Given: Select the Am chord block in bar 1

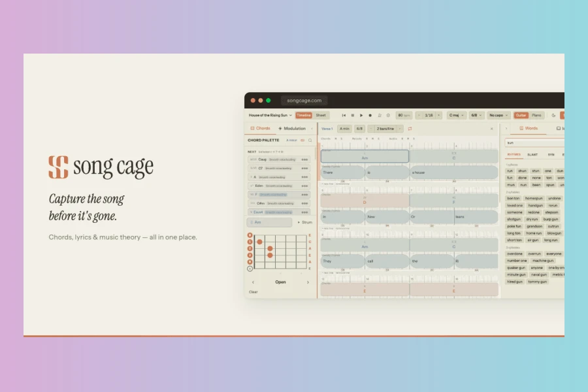Looking at the screenshot, I should pos(365,156).
